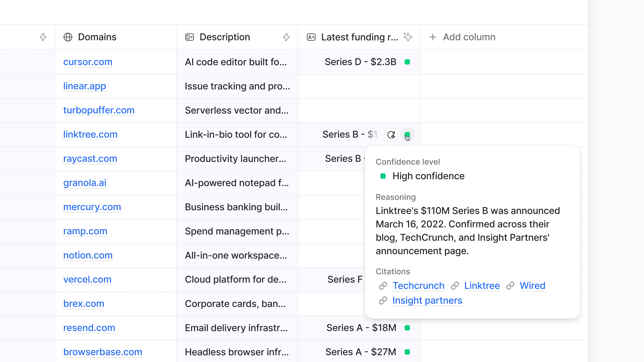Click the text-type icon in Latest funding header
Image resolution: width=644 pixels, height=362 pixels.
coord(311,37)
